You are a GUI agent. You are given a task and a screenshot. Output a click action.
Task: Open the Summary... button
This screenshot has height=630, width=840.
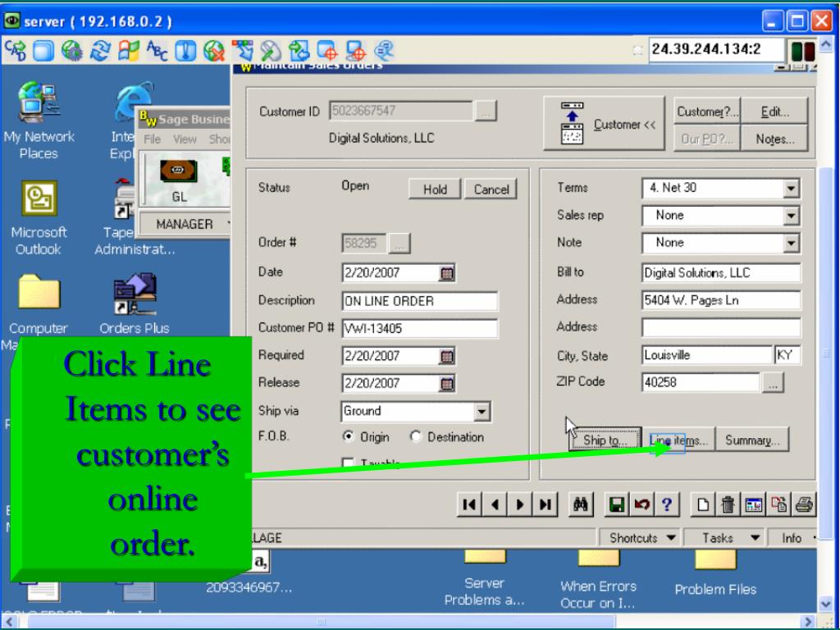(752, 440)
